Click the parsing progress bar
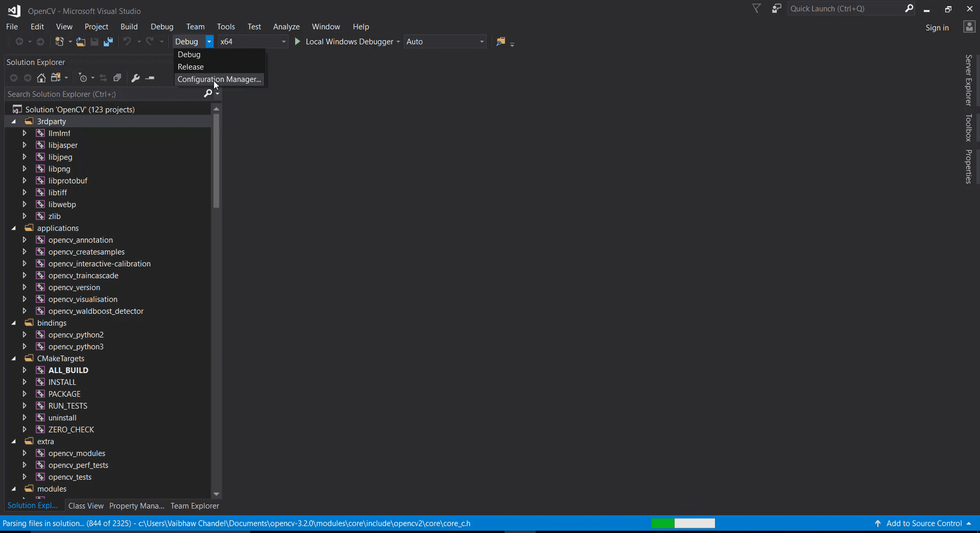Screen dimensions: 980x533 coord(683,523)
